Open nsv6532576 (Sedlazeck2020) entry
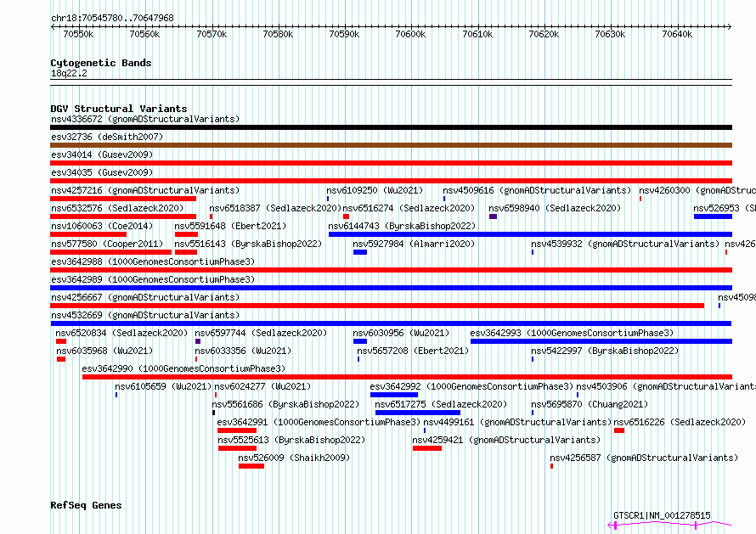The height and width of the screenshot is (534, 756). click(117, 208)
